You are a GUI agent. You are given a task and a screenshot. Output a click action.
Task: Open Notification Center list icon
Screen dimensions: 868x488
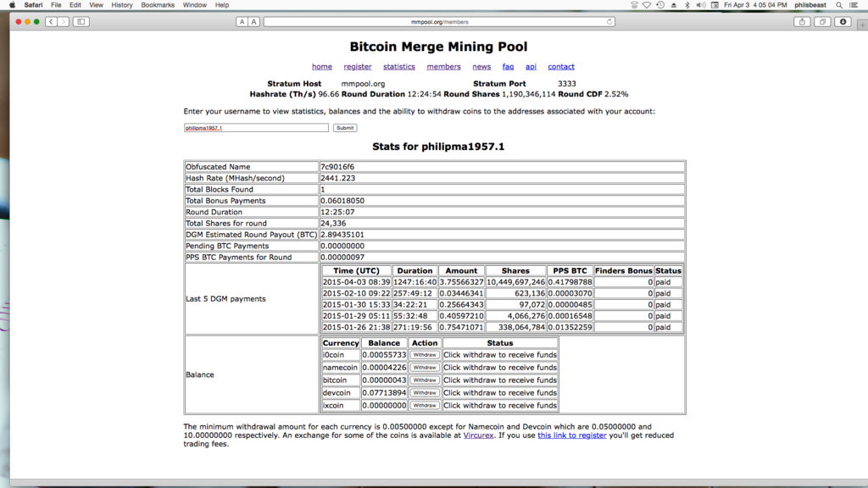coord(854,5)
